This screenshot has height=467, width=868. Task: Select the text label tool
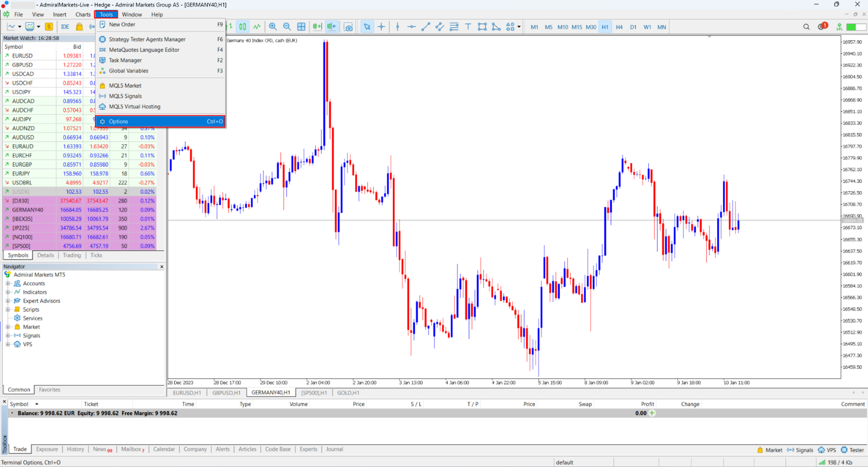tap(468, 27)
